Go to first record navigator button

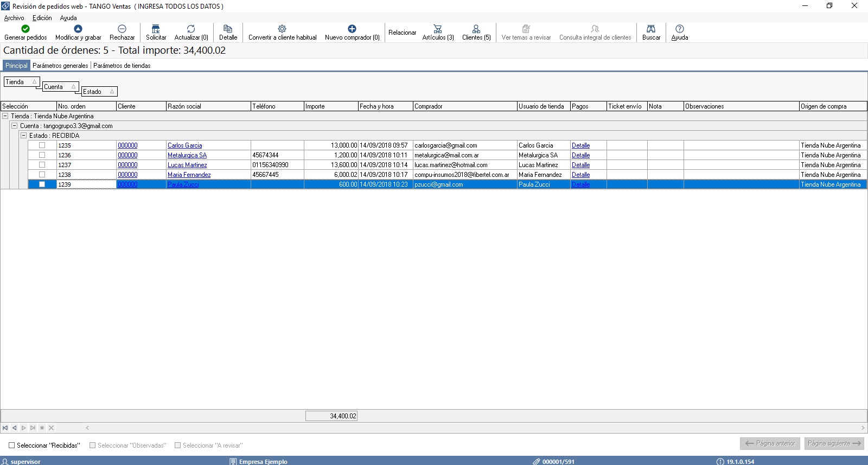tap(5, 428)
